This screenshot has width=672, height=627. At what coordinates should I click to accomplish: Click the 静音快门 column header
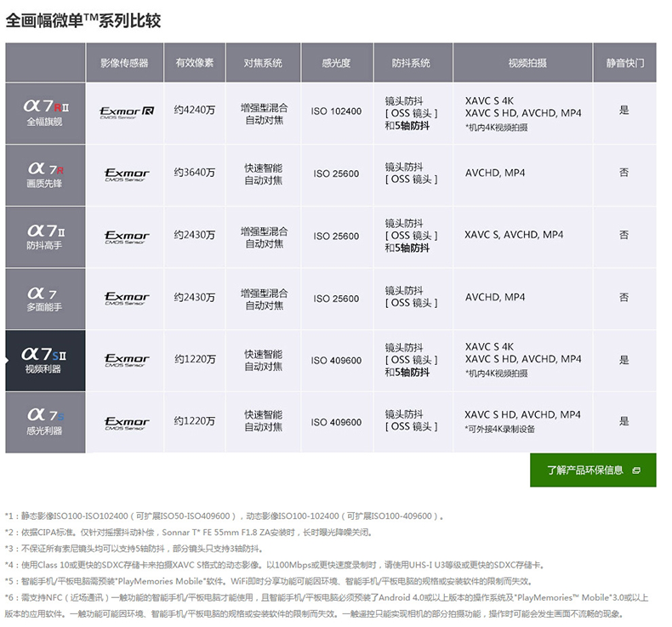(625, 63)
